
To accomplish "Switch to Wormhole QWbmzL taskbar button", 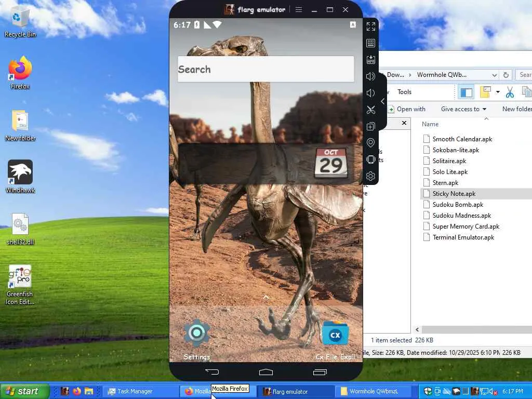I will (x=373, y=391).
